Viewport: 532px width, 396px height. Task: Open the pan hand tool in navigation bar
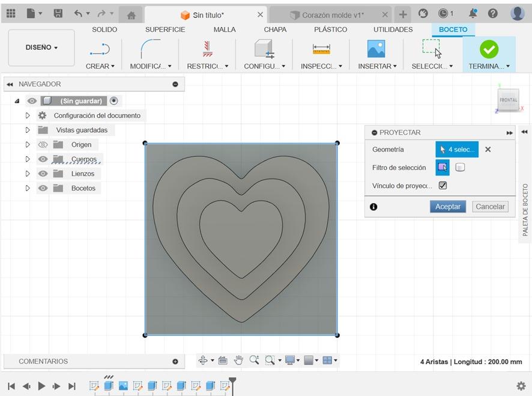pyautogui.click(x=238, y=361)
